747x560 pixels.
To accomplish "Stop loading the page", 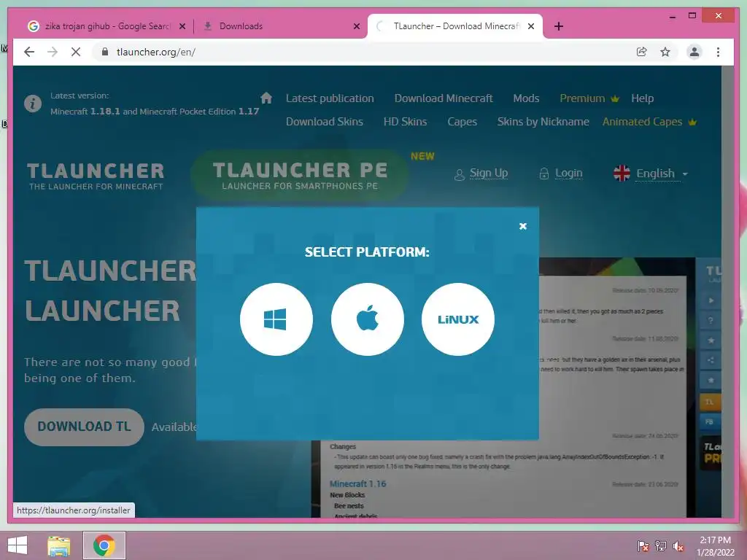I will click(76, 52).
